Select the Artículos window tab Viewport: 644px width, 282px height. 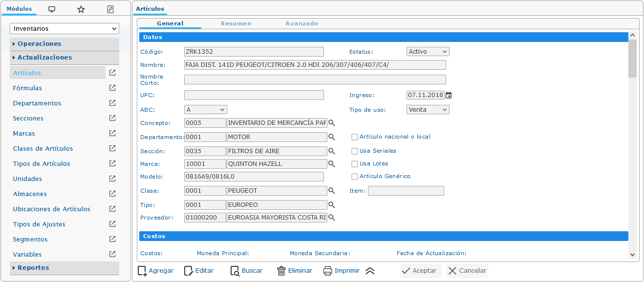pos(150,9)
